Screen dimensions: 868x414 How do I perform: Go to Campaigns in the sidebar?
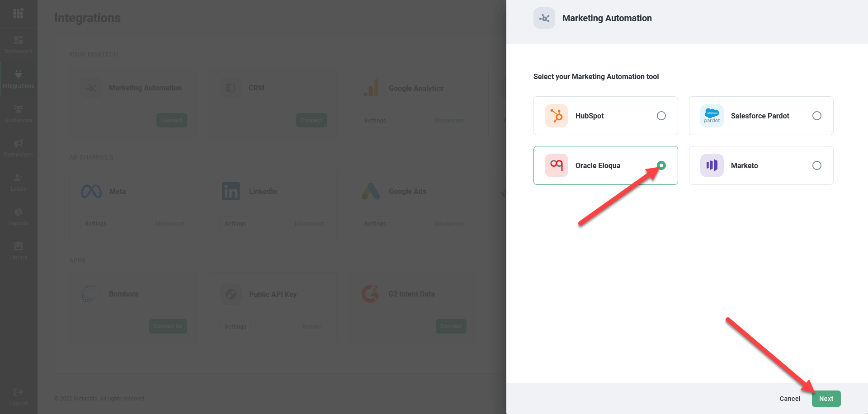click(x=19, y=148)
